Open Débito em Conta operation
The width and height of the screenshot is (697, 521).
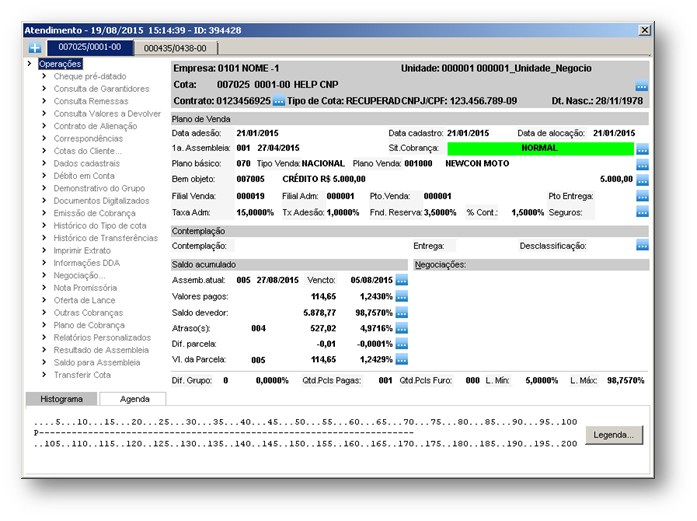click(84, 176)
